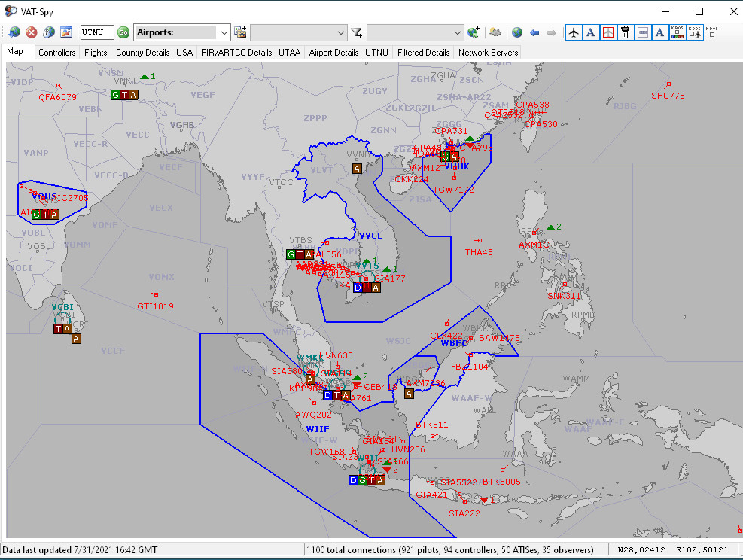Expand the Airports dropdown
This screenshot has height=560, width=743.
[x=224, y=32]
